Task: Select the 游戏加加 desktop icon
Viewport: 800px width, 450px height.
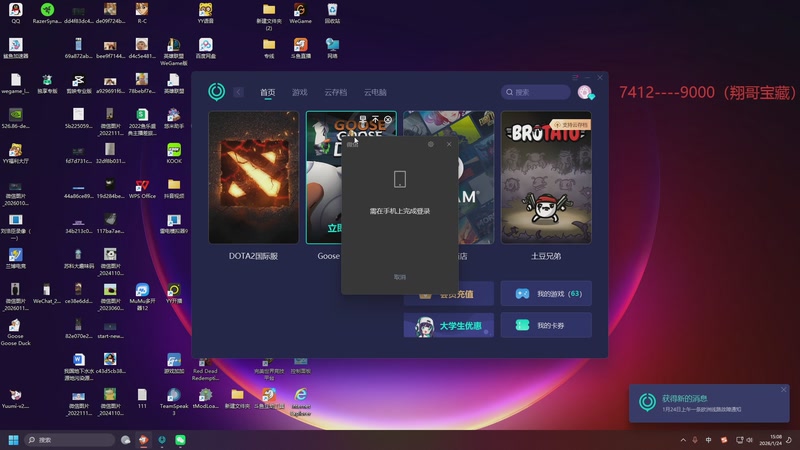Action: [x=174, y=363]
